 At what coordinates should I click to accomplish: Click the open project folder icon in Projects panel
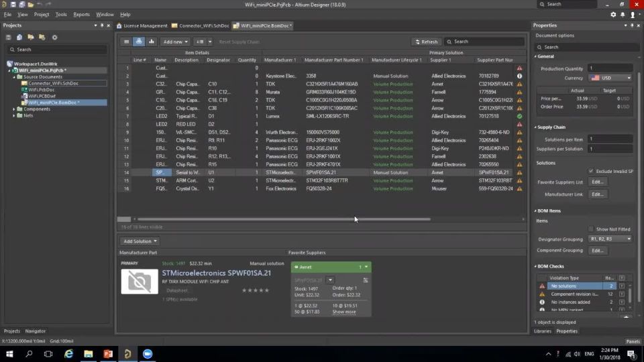click(31, 38)
